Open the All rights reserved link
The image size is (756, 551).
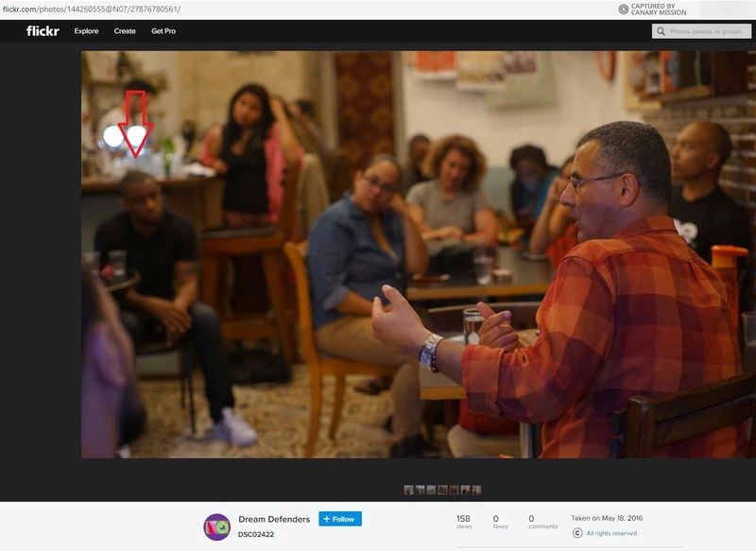(x=611, y=533)
